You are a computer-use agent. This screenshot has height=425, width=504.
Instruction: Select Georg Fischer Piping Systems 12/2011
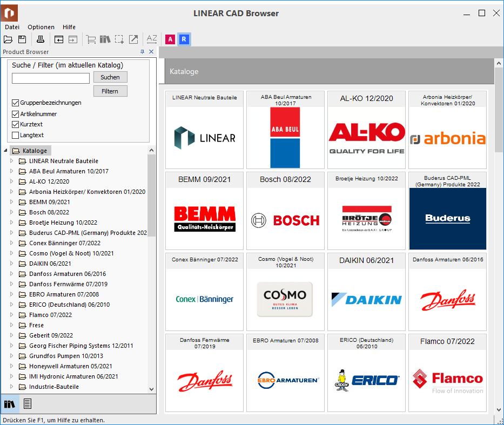coord(81,346)
